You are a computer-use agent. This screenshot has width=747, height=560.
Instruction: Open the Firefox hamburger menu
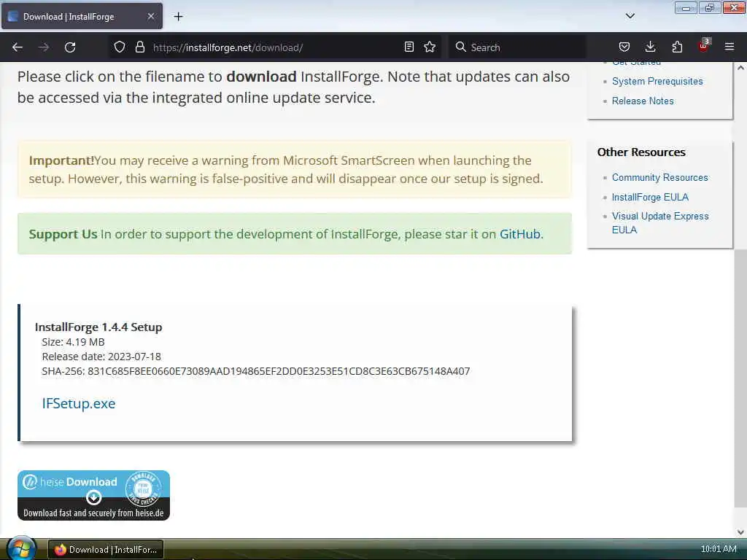[x=729, y=47]
